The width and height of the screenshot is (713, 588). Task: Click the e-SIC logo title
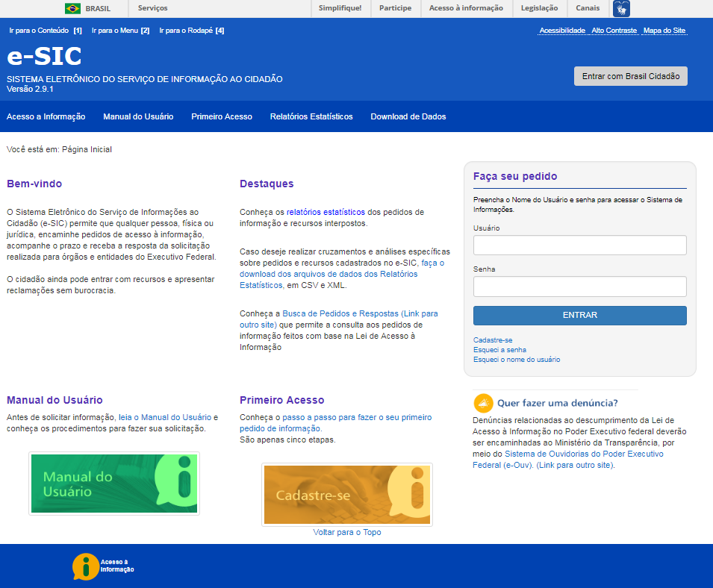pos(44,57)
